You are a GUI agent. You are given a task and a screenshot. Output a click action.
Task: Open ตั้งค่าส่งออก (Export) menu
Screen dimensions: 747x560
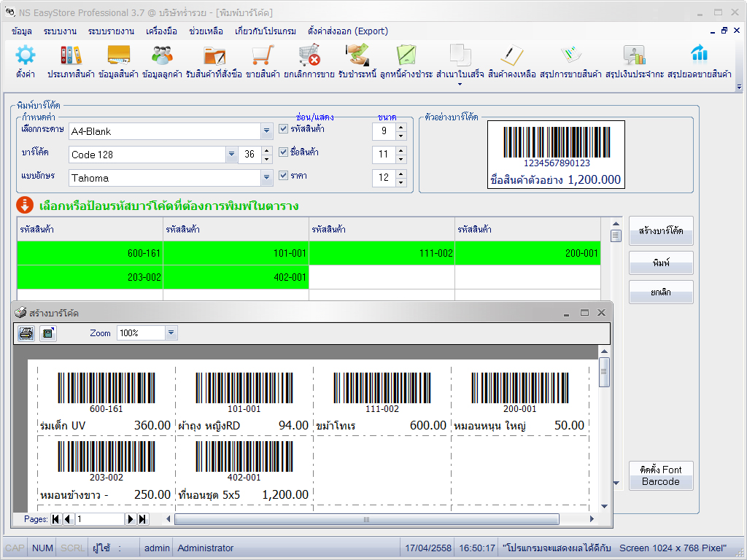348,31
